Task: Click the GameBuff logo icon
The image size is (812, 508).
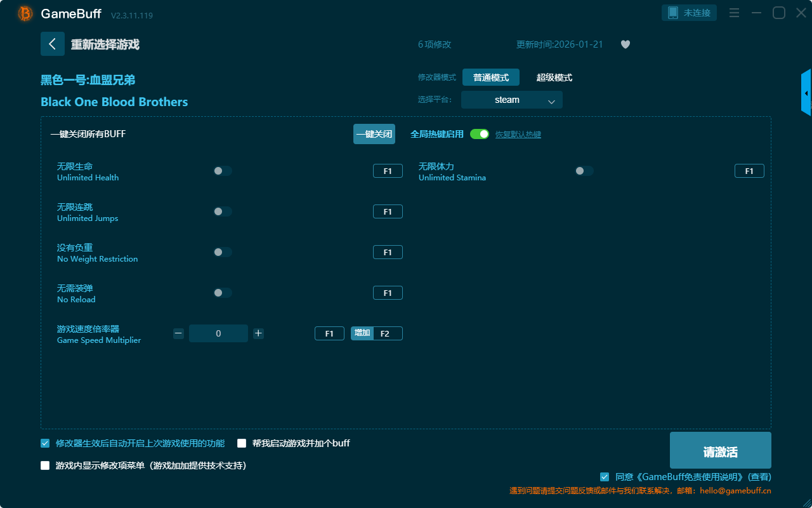Action: click(x=25, y=13)
